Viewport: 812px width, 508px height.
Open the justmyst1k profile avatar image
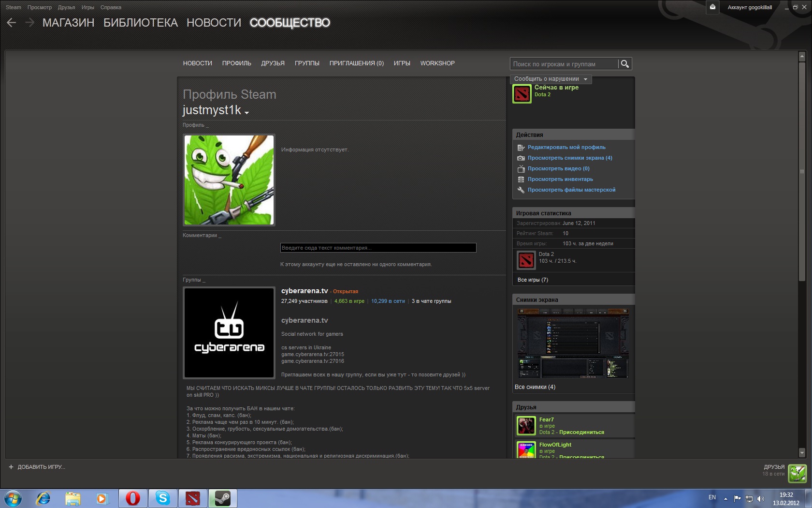229,180
